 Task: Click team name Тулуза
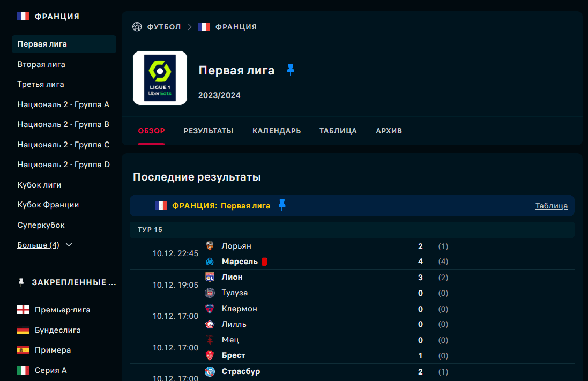235,293
